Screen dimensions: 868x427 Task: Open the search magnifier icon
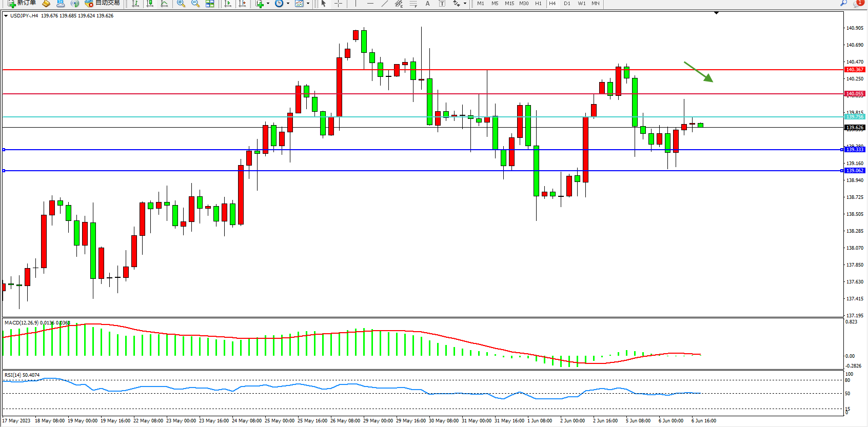(x=843, y=4)
